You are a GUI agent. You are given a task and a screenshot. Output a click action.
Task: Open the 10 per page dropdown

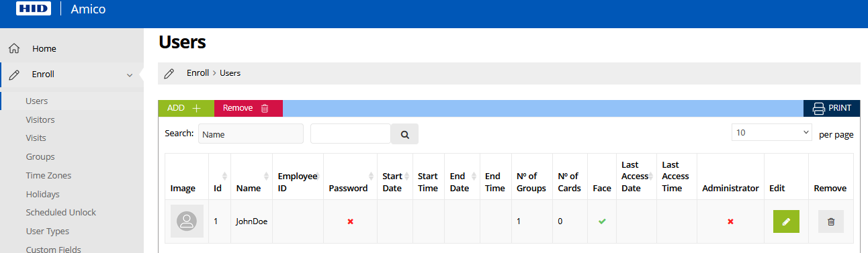coord(773,133)
